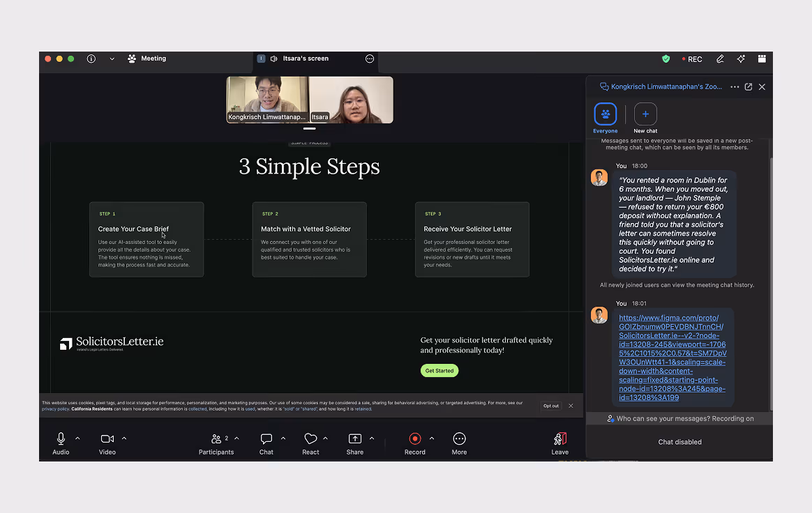Select Kongkrisch Limwattanap... video thumbnail
The height and width of the screenshot is (513, 812).
coord(267,100)
